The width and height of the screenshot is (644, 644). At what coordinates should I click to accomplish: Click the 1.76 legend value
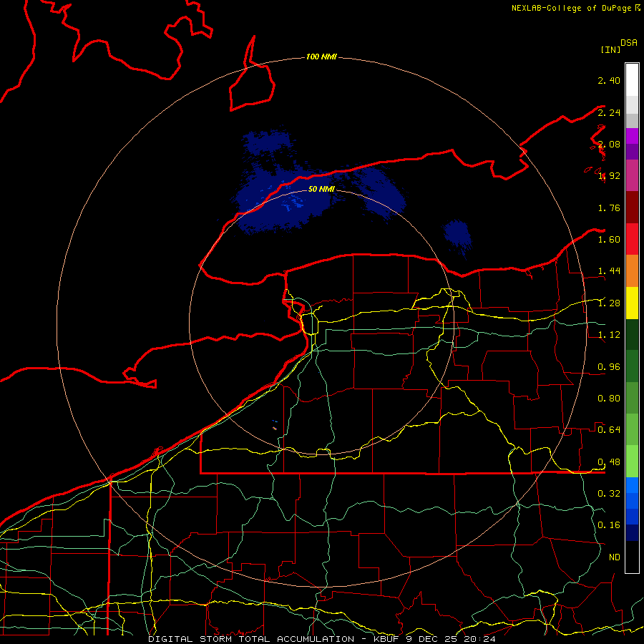[609, 208]
